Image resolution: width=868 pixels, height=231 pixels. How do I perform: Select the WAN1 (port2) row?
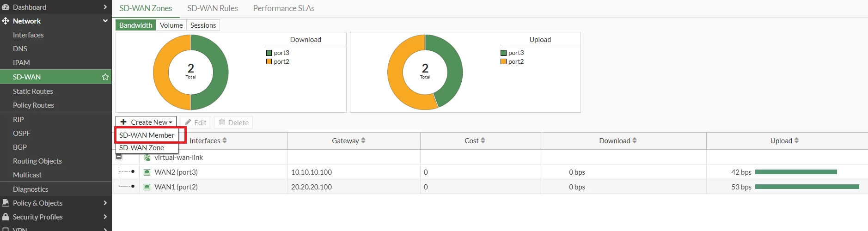490,187
